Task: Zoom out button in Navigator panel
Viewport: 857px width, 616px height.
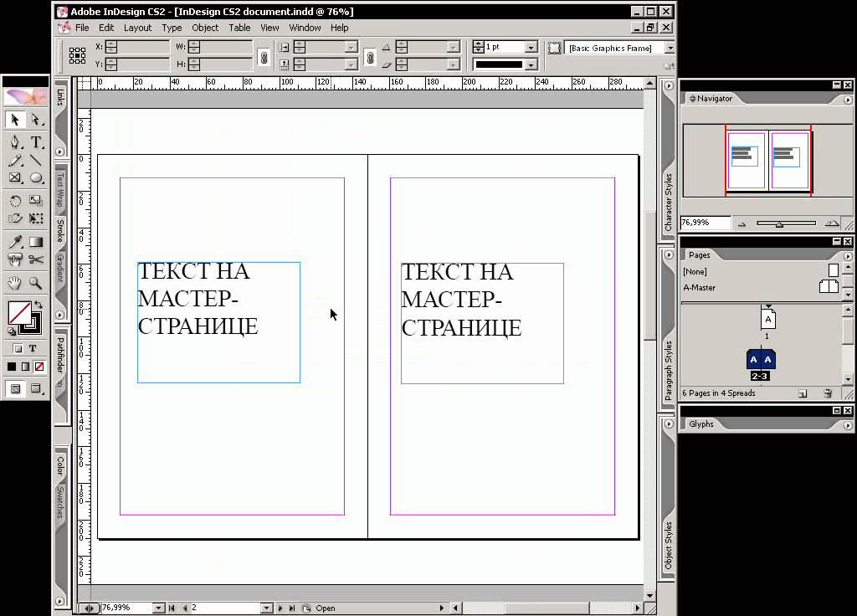Action: point(742,223)
